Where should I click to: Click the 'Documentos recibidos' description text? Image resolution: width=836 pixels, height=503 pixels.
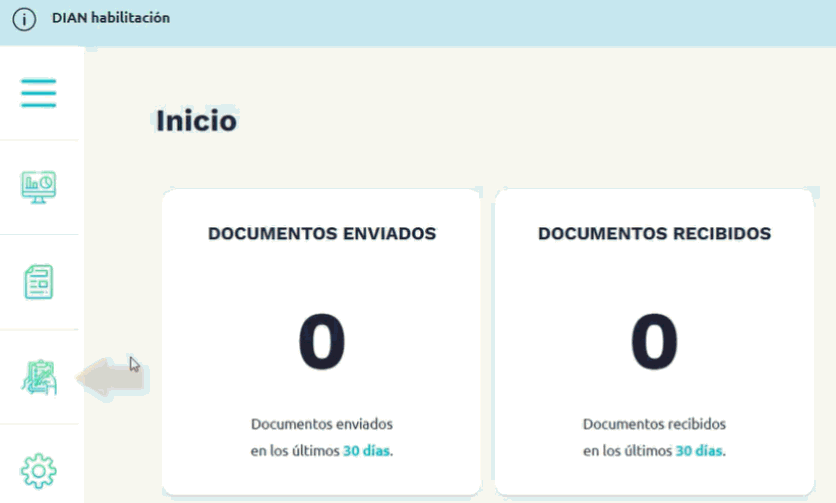[x=654, y=424]
